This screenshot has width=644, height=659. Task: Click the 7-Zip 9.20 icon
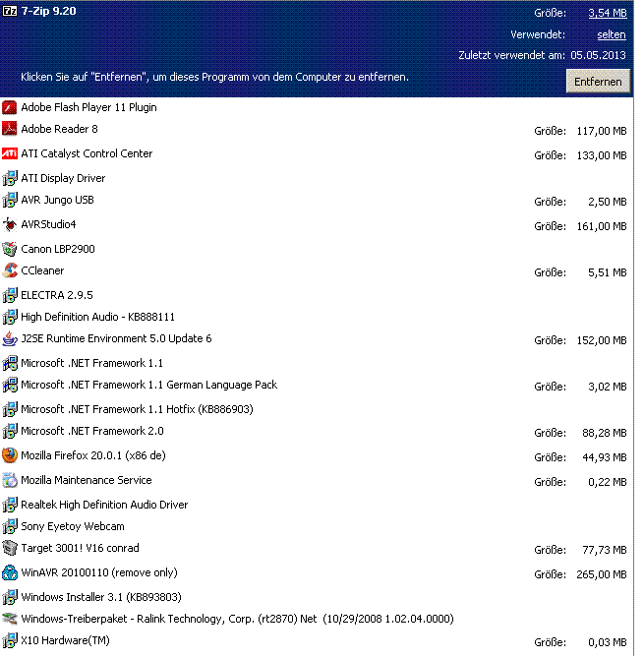point(9,11)
